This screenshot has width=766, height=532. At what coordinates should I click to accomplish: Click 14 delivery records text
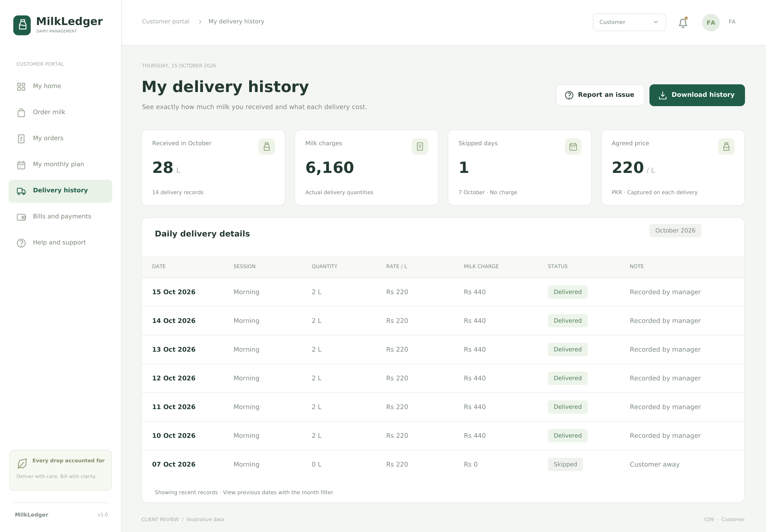(178, 192)
